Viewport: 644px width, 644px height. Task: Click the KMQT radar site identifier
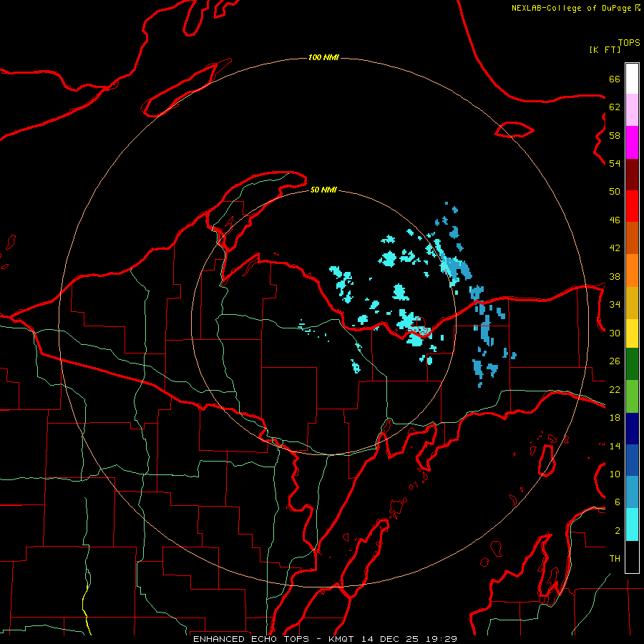coord(343,639)
